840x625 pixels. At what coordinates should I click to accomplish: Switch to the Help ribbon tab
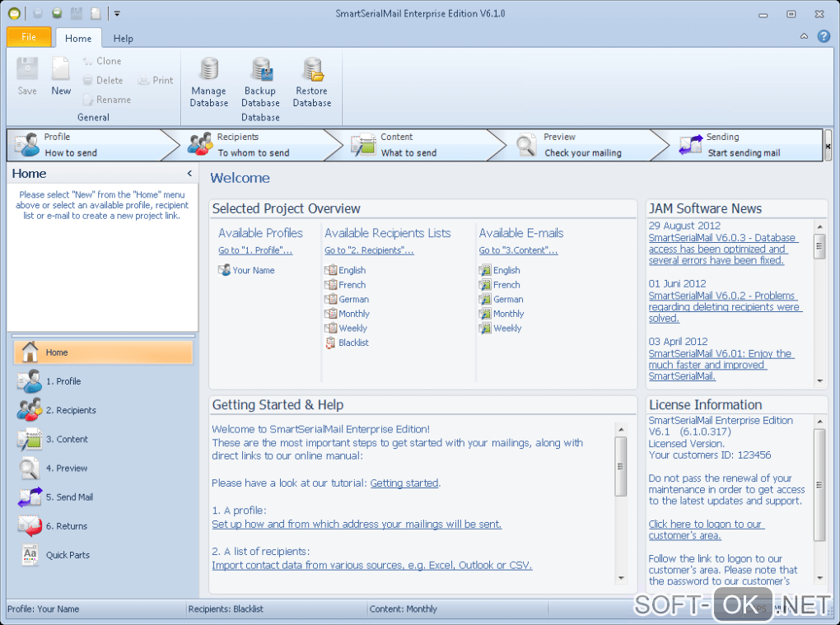pyautogui.click(x=124, y=39)
